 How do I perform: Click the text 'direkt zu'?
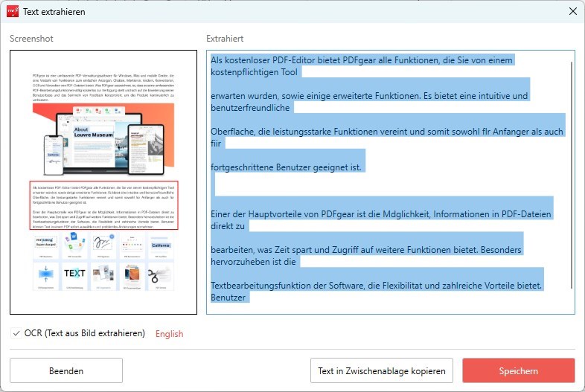(228, 226)
